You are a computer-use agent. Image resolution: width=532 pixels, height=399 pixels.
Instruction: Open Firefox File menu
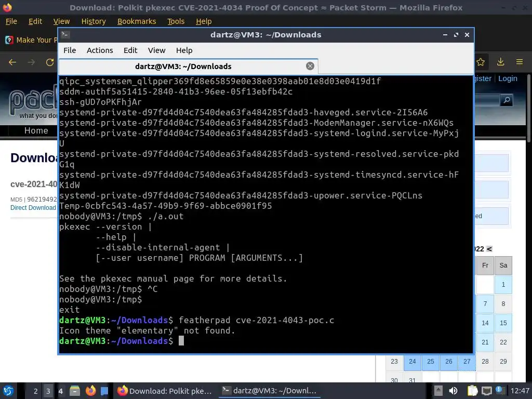[x=11, y=21]
